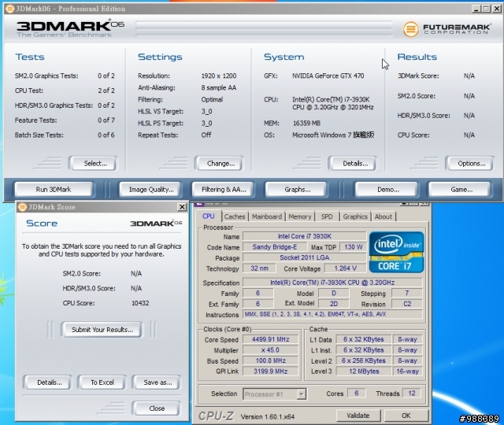Click the Code Name field Sandy Bridge-E

[274, 246]
